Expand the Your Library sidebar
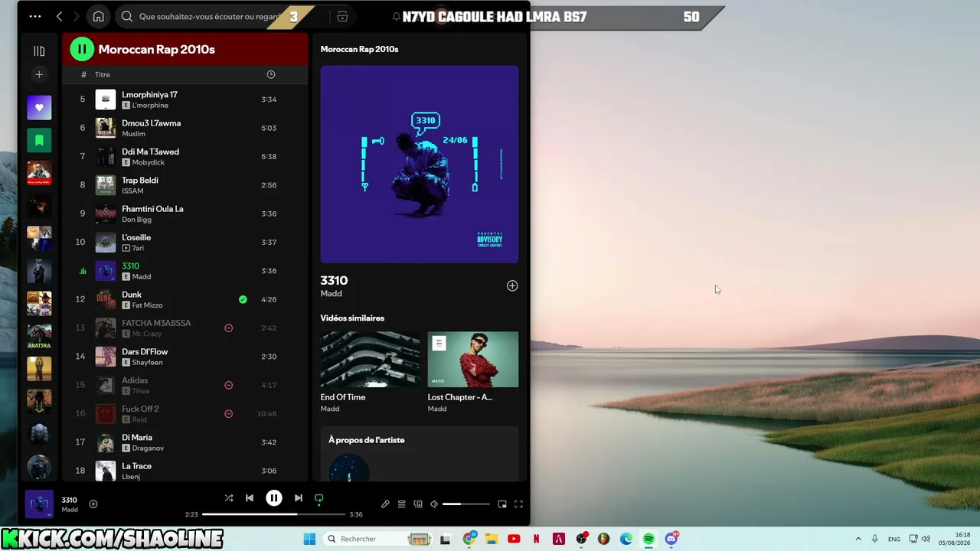The image size is (980, 551). (x=39, y=51)
